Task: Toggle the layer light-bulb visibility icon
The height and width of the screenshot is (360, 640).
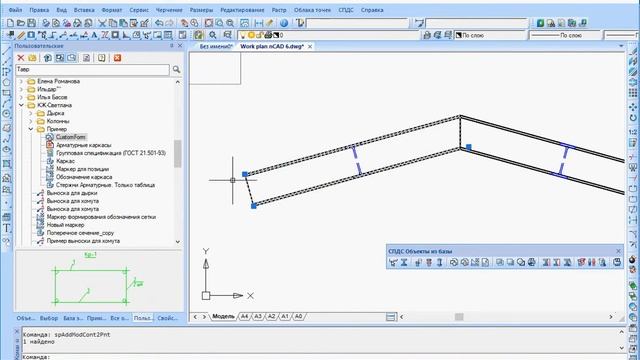Action: pyautogui.click(x=243, y=36)
